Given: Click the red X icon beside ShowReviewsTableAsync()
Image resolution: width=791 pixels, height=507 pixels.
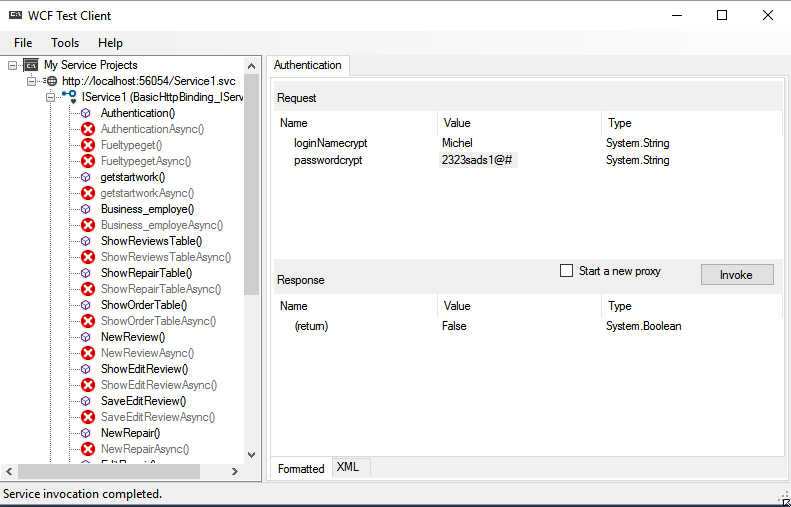Looking at the screenshot, I should [88, 257].
